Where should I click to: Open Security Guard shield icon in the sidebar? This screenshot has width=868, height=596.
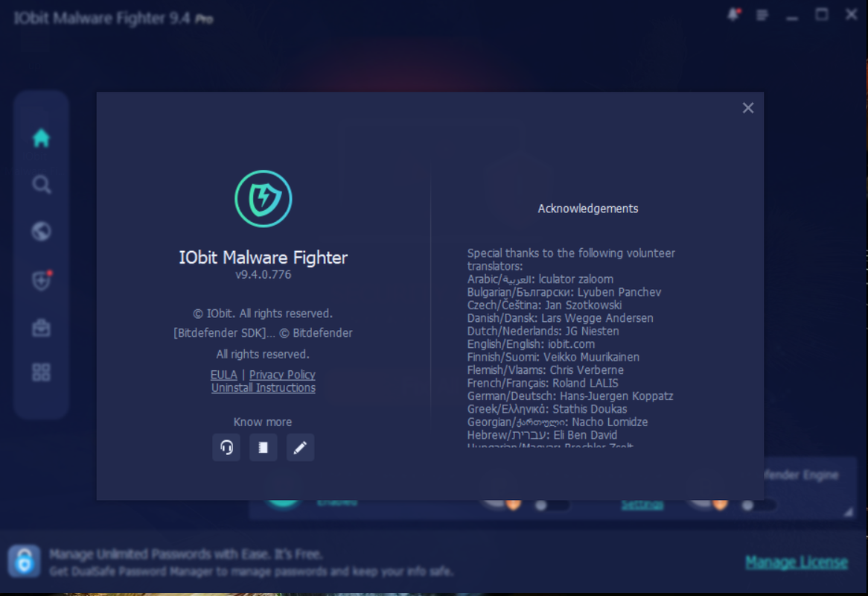pyautogui.click(x=42, y=280)
